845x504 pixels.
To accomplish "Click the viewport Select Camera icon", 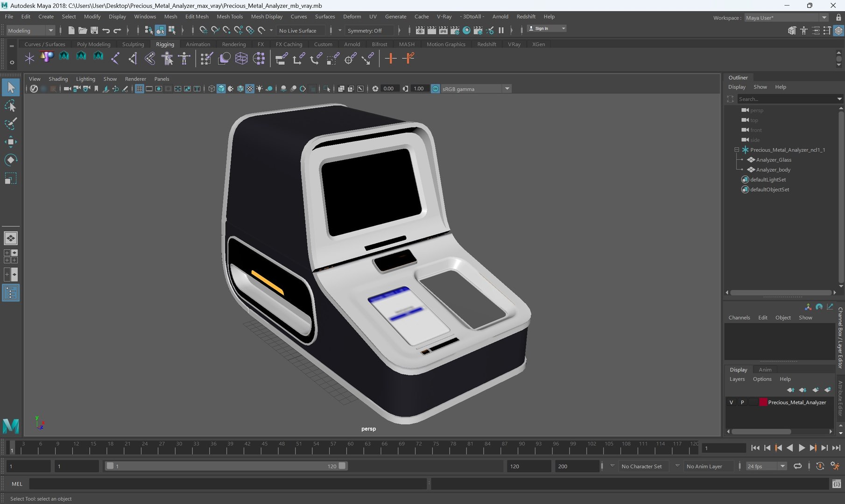I will tap(68, 89).
